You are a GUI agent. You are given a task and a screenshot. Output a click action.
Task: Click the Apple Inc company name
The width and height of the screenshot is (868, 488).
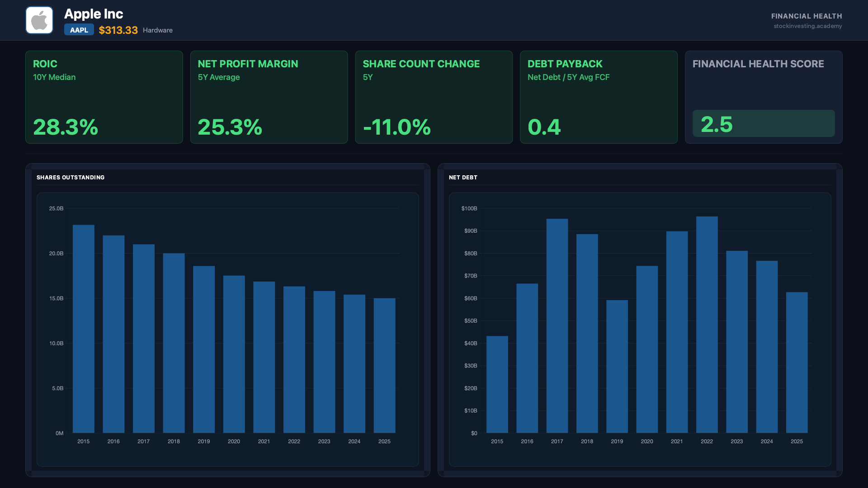tap(94, 14)
